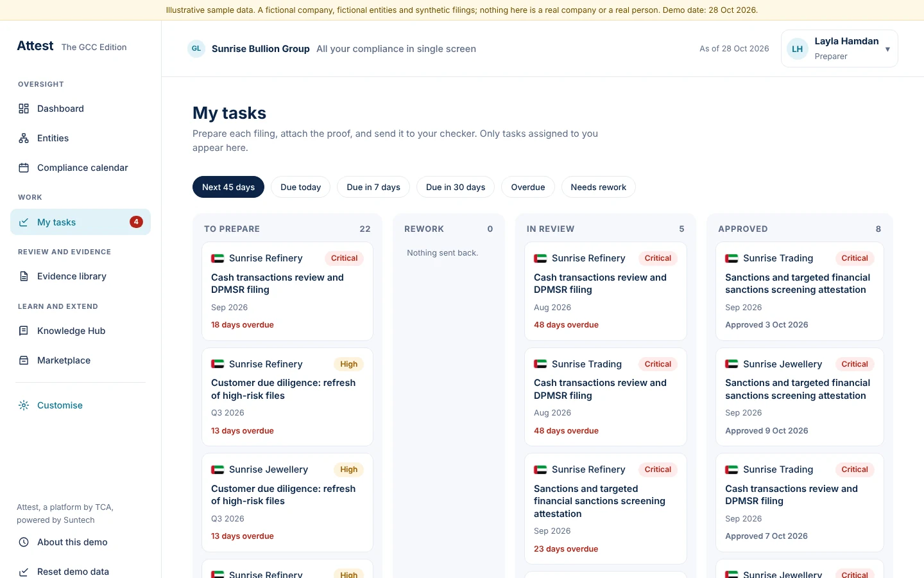924x578 pixels.
Task: Click Sunrise Bullion Group name in header
Action: tap(261, 49)
